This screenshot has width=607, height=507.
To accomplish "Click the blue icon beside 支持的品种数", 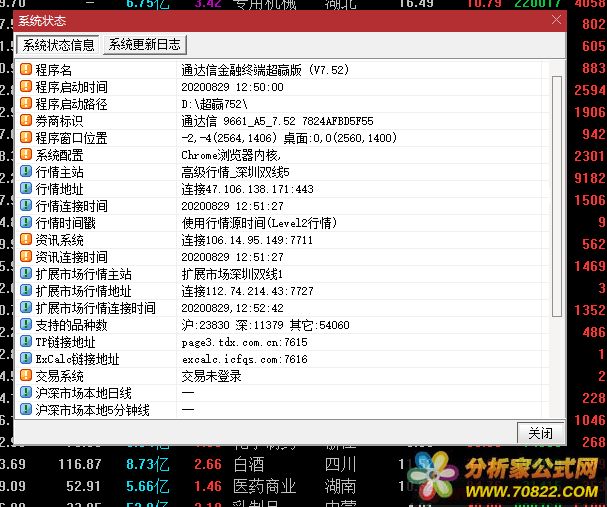I will [26, 324].
